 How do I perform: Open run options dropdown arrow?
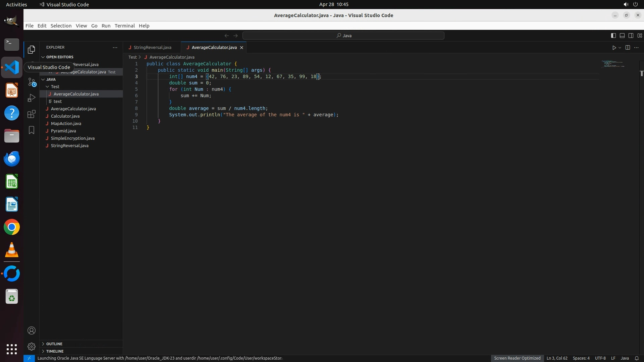coord(620,48)
